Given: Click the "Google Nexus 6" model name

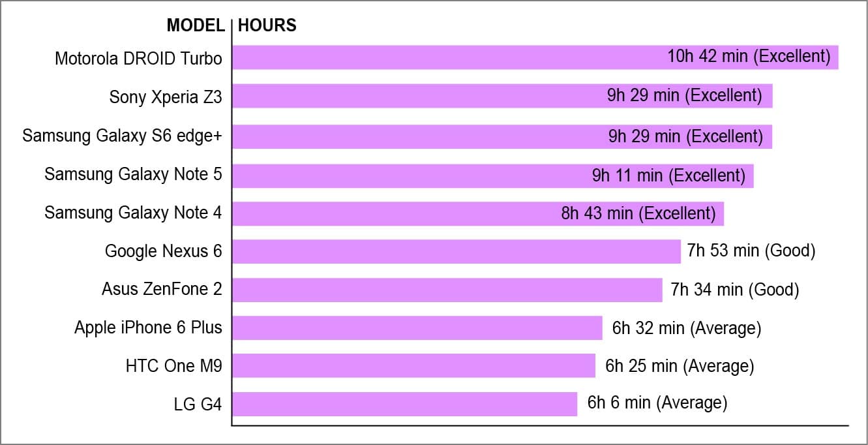Looking at the screenshot, I should coord(164,251).
